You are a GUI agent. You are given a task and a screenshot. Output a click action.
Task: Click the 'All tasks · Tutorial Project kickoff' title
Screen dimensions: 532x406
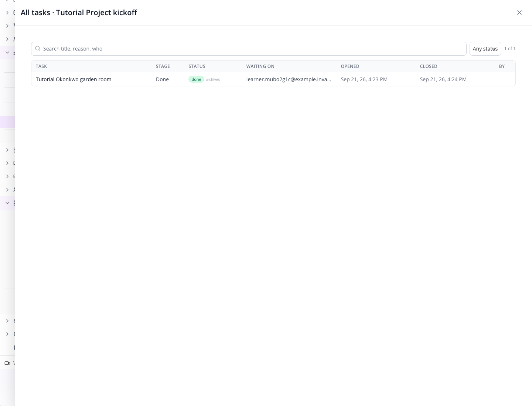click(79, 13)
